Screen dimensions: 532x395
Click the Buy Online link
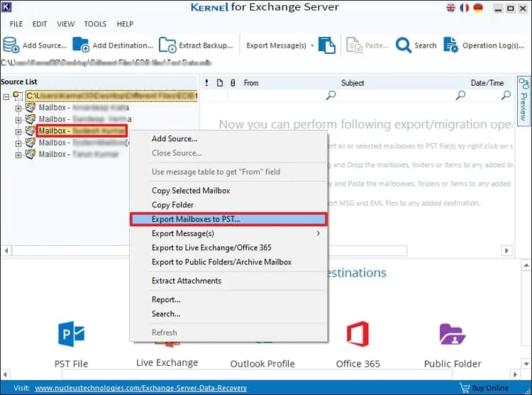490,388
